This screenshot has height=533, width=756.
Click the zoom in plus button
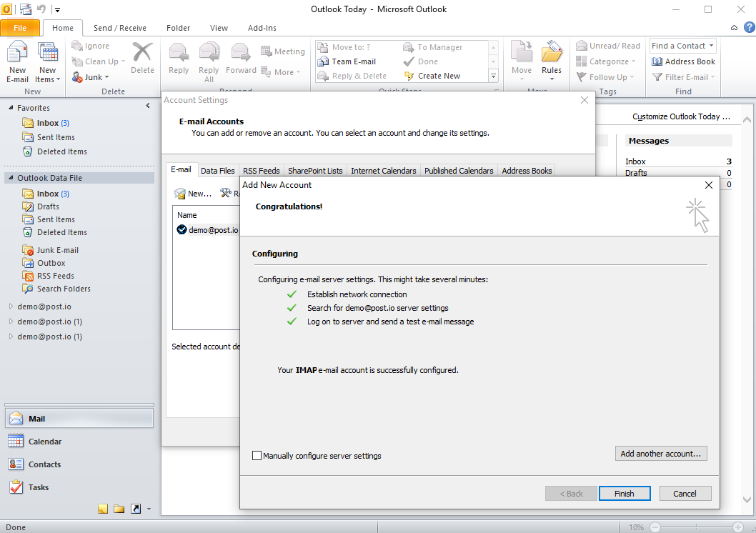[737, 527]
